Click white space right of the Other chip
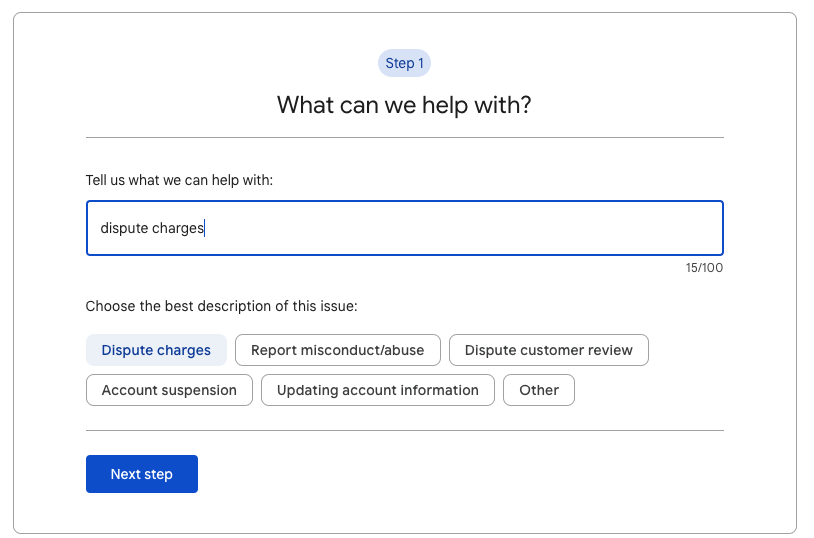The image size is (814, 538). tap(650, 390)
